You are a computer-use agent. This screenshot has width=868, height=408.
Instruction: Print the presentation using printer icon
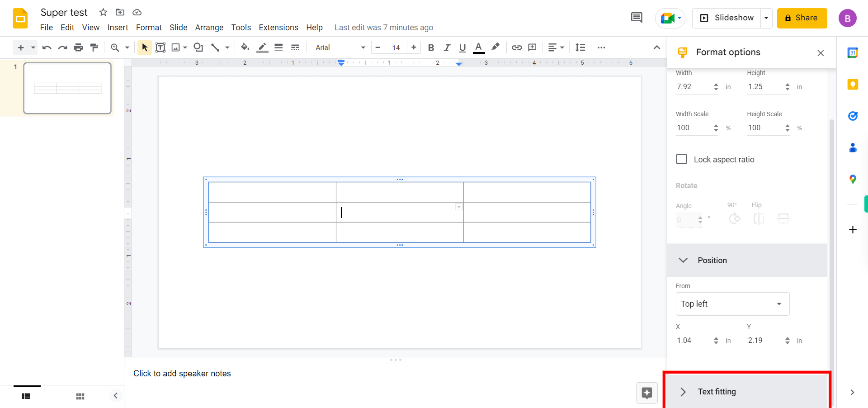click(78, 47)
